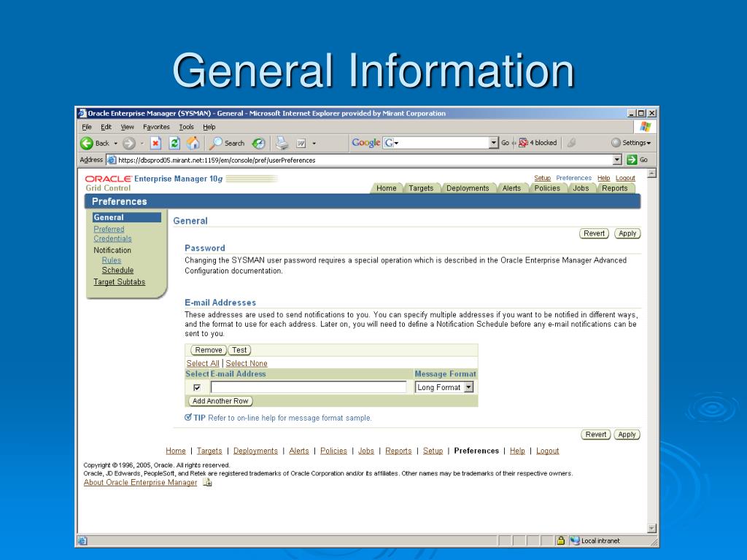Click the popup blocker icon

pyautogui.click(x=523, y=142)
